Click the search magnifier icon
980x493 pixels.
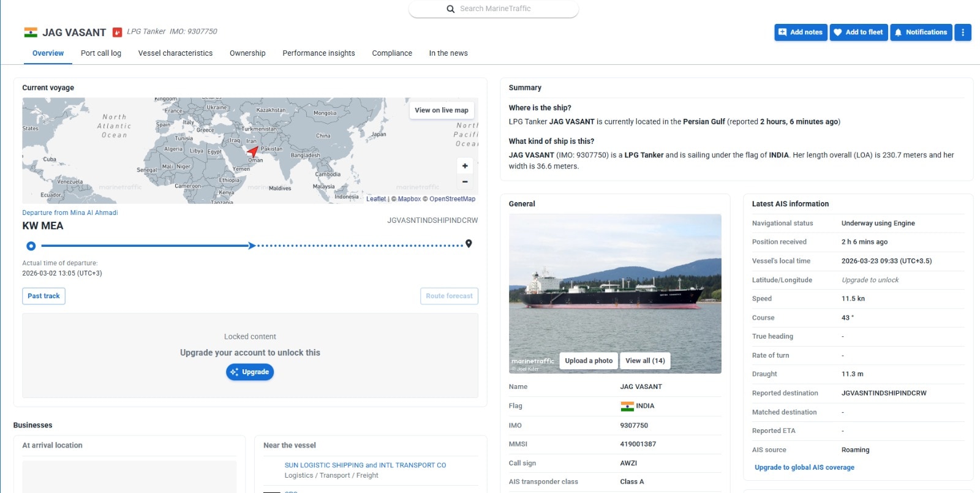(x=451, y=9)
